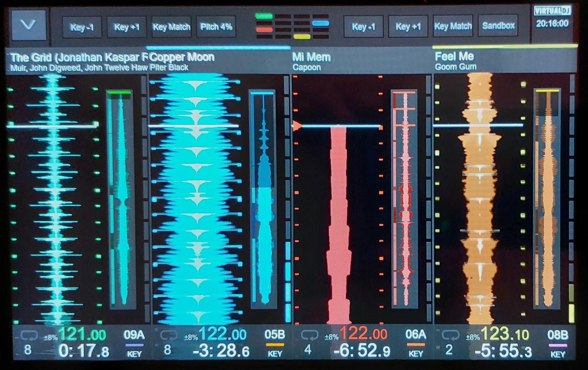Click the 121.00 BPM readout
The height and width of the screenshot is (370, 588).
click(82, 334)
